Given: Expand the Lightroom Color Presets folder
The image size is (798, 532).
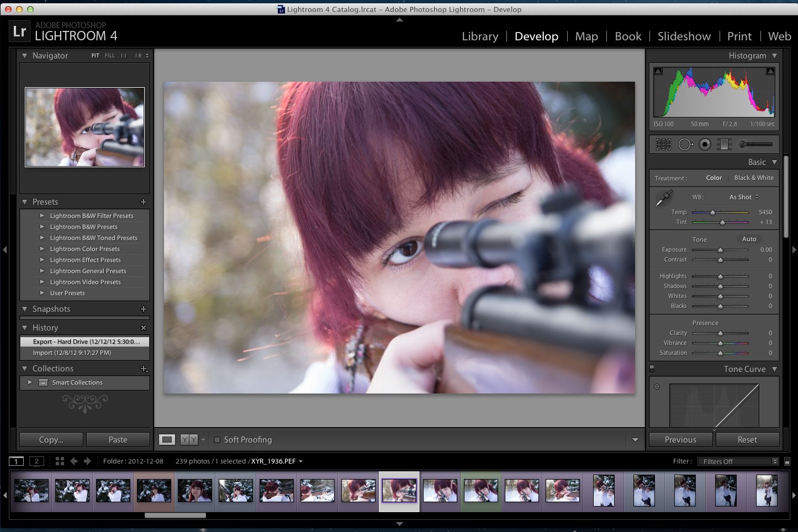Looking at the screenshot, I should click(x=42, y=249).
